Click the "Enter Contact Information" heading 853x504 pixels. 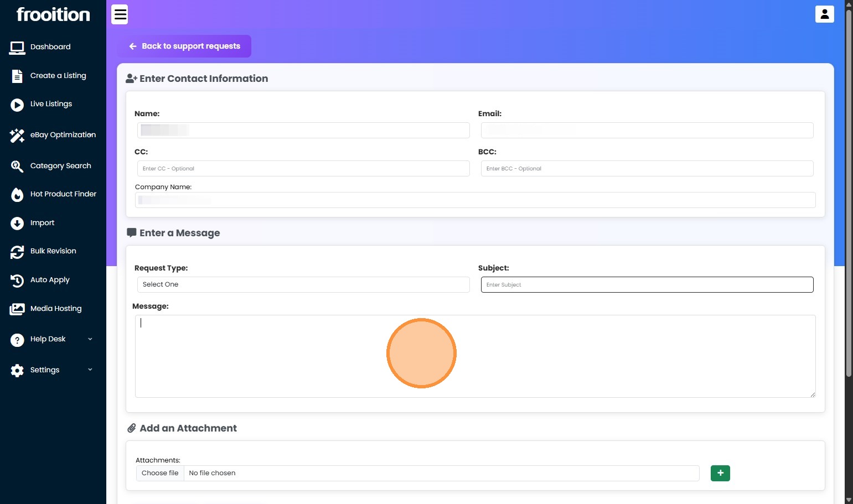pos(204,79)
